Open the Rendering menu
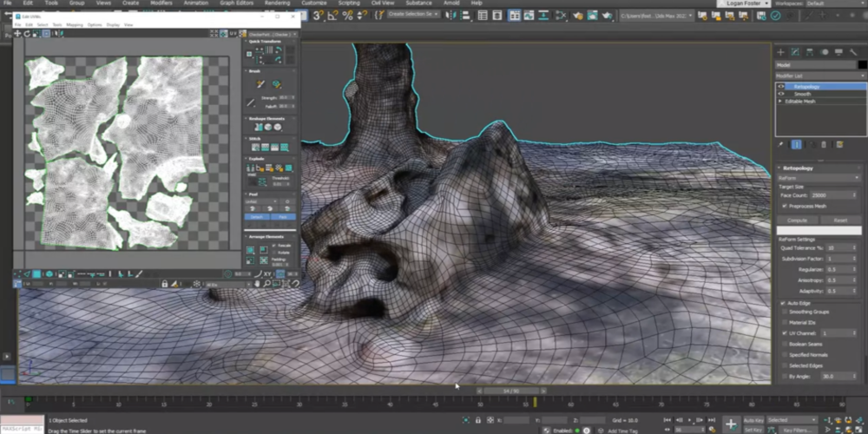868x434 pixels. (277, 3)
